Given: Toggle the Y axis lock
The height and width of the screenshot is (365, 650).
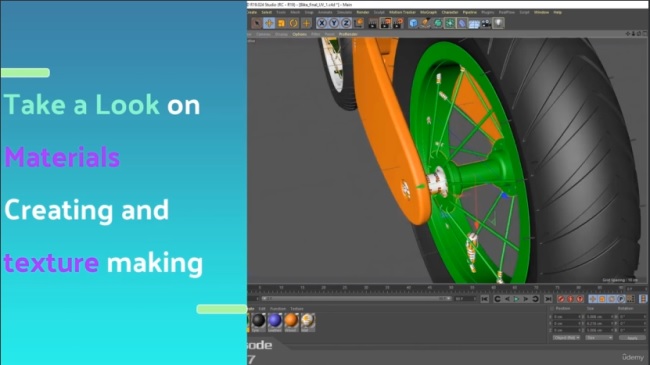Looking at the screenshot, I should (x=334, y=23).
